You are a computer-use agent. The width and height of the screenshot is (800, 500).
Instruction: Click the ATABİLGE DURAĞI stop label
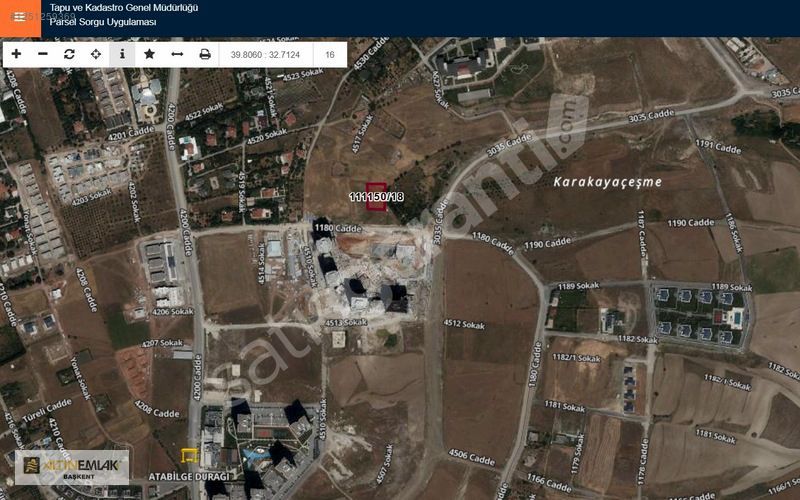coord(189,477)
